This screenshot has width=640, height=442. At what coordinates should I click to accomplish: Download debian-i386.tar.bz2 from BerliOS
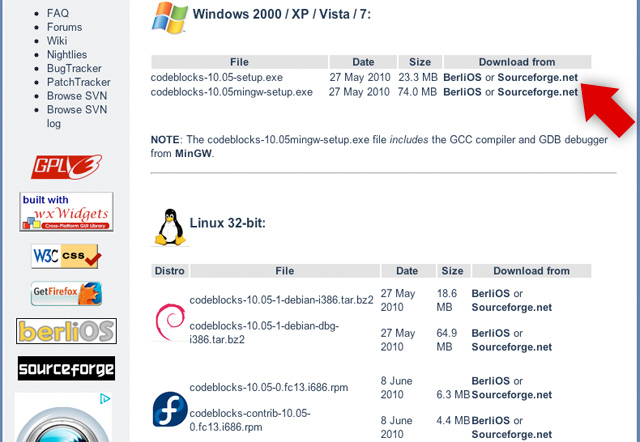point(491,293)
